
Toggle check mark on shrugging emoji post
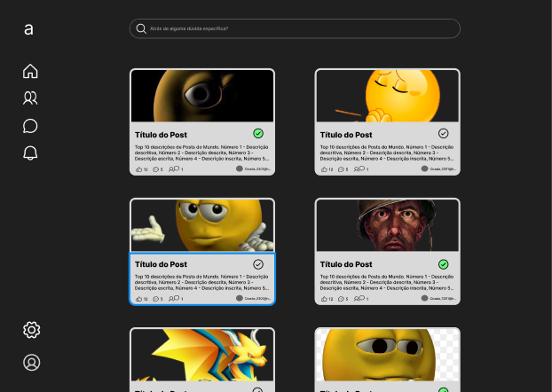click(258, 264)
